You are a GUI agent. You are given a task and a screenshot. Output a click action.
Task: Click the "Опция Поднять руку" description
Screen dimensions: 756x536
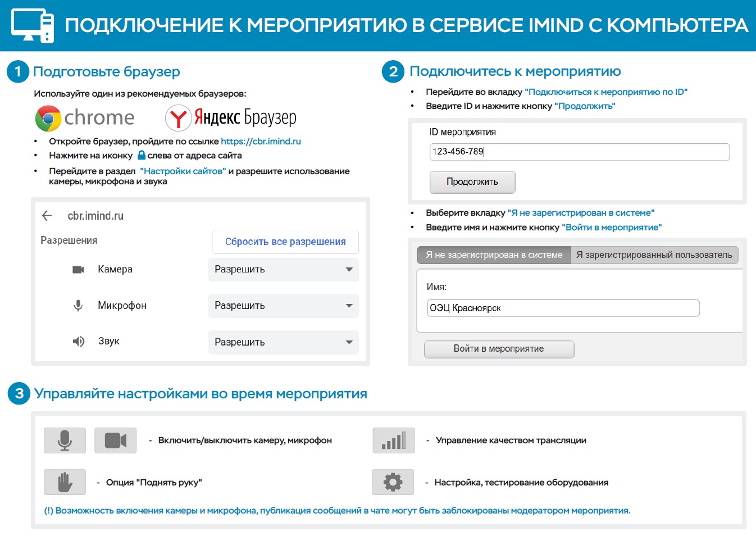point(154,483)
